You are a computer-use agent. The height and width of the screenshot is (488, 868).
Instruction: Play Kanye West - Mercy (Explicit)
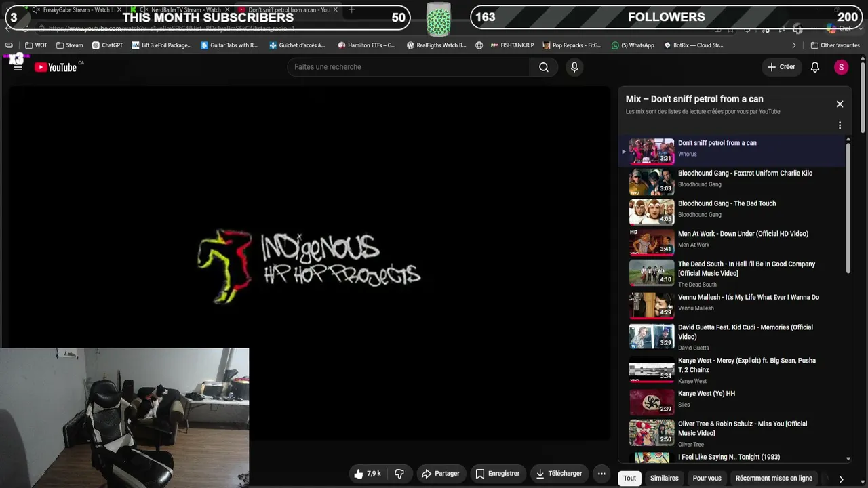(x=734, y=370)
